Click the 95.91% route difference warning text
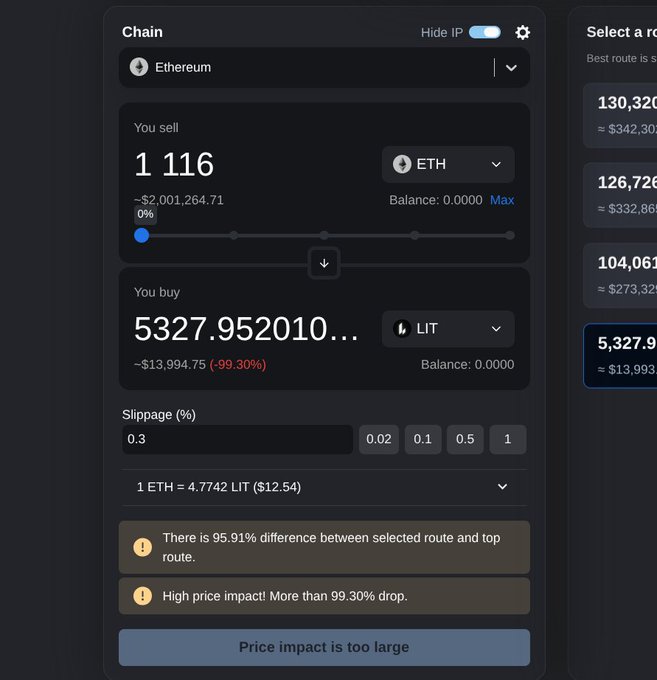This screenshot has height=680, width=657. (x=331, y=547)
